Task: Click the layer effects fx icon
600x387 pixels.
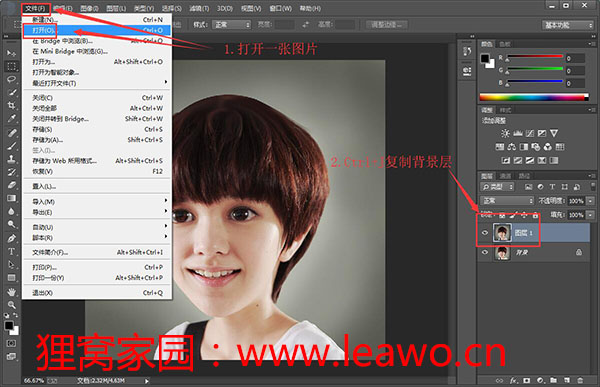Action: click(x=514, y=380)
